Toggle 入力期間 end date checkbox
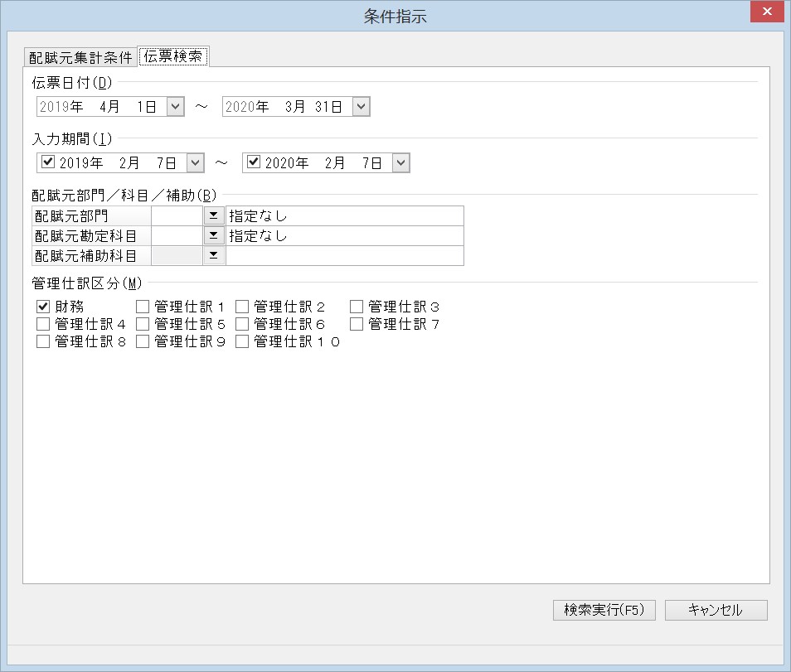This screenshot has width=791, height=672. pos(253,162)
